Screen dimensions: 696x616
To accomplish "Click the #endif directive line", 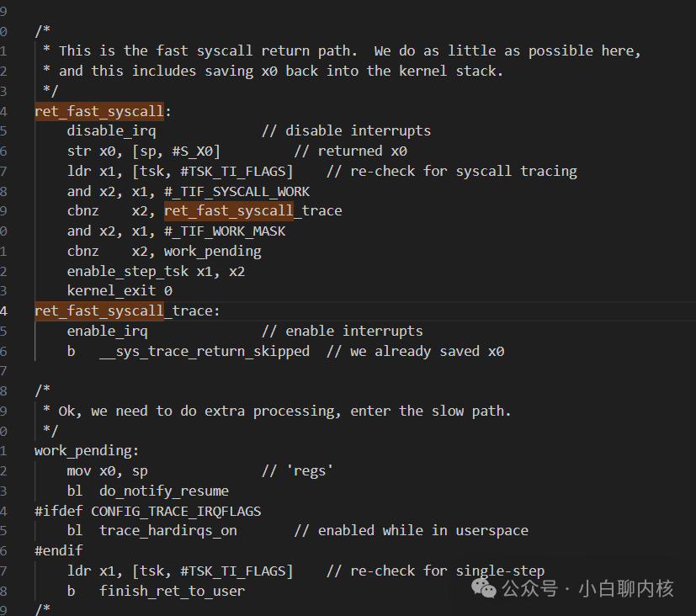I will pyautogui.click(x=59, y=550).
